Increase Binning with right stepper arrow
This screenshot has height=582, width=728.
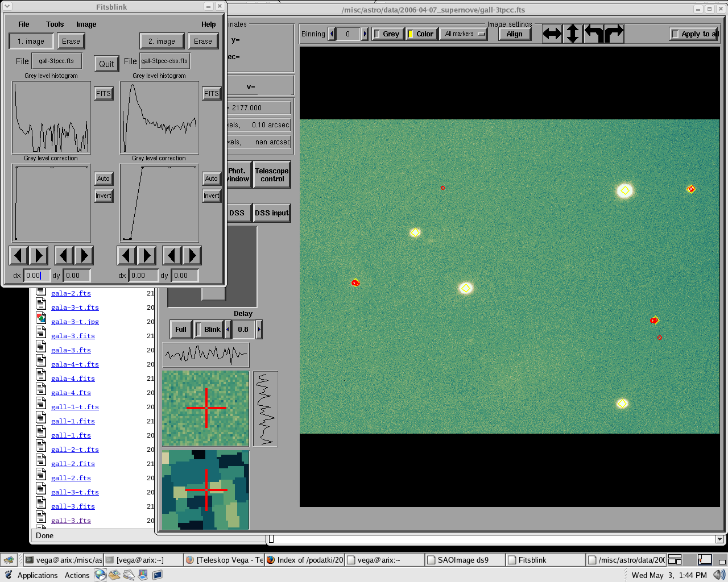pos(365,34)
